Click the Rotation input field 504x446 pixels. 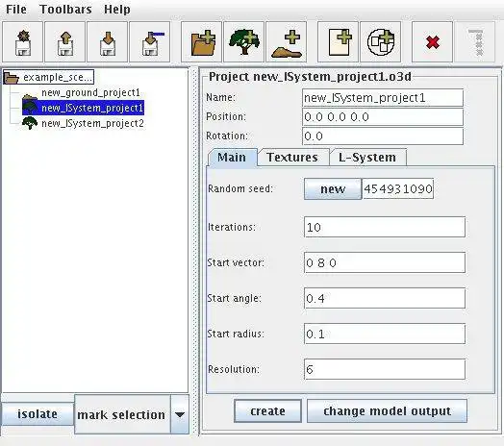point(383,136)
